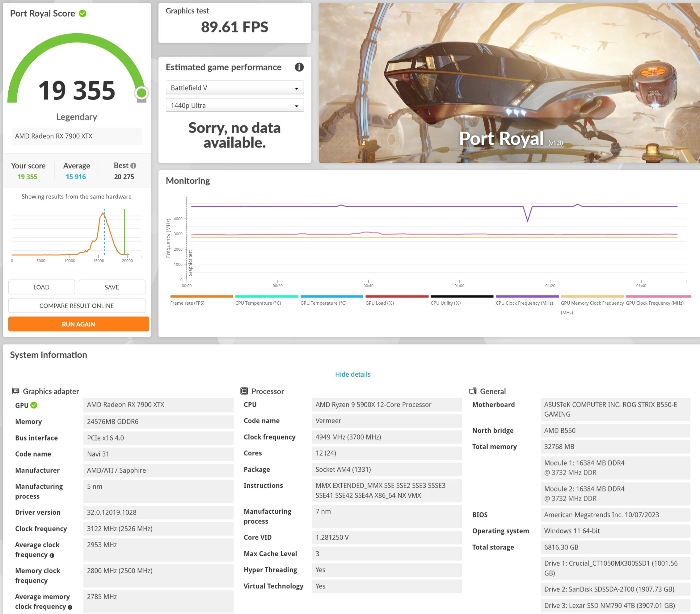Viewport: 700px width, 614px height.
Task: Click the orange RUN AGAIN button
Action: (x=79, y=324)
